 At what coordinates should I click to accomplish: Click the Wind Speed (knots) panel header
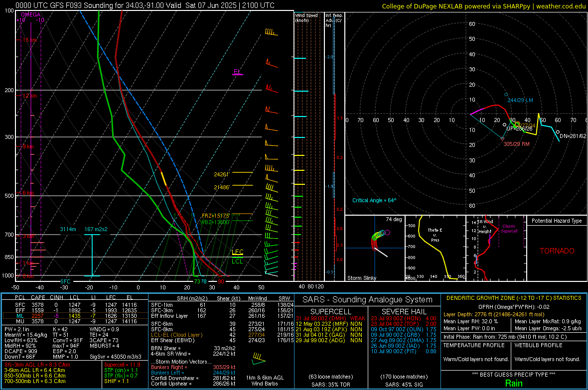[306, 17]
